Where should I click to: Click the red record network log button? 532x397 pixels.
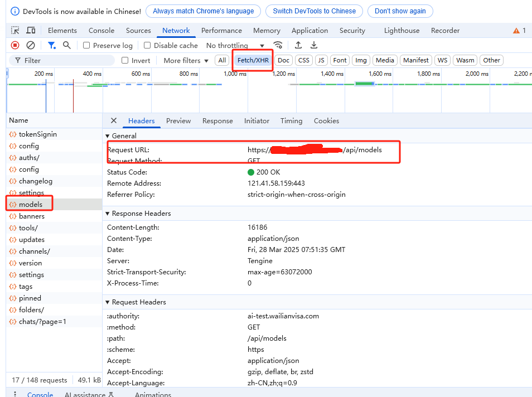coord(16,45)
